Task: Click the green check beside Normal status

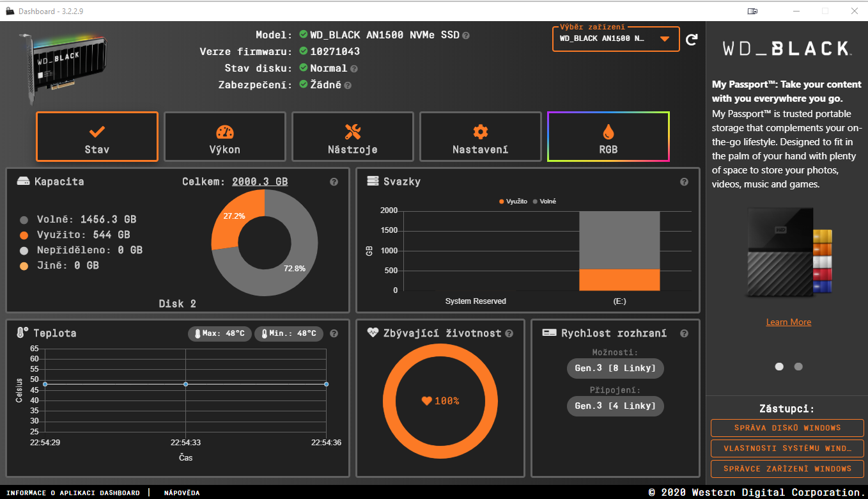Action: (303, 68)
